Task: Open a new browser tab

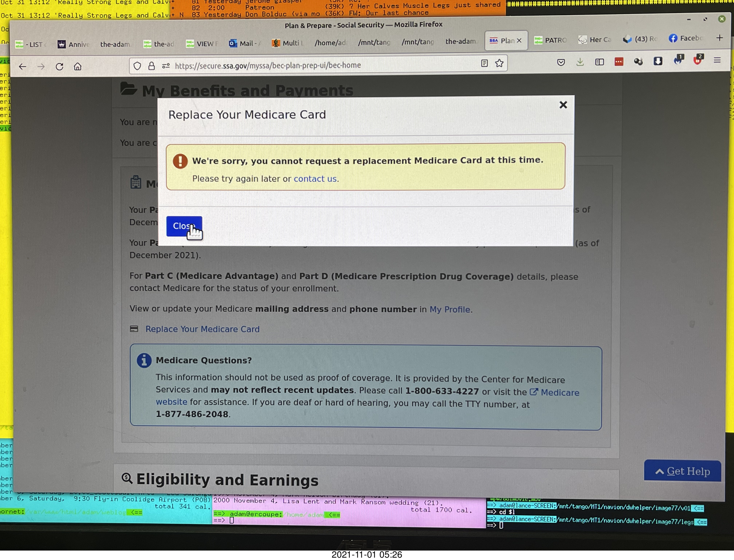Action: [x=719, y=38]
